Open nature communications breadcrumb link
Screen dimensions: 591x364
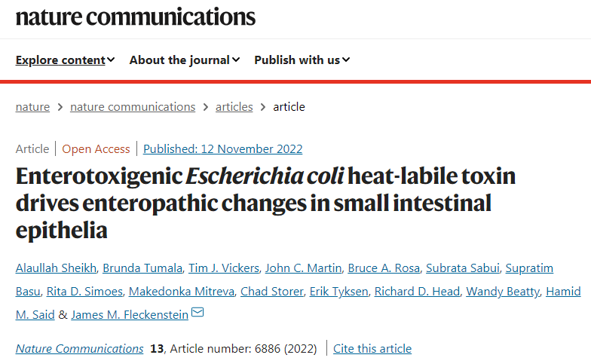coord(133,107)
